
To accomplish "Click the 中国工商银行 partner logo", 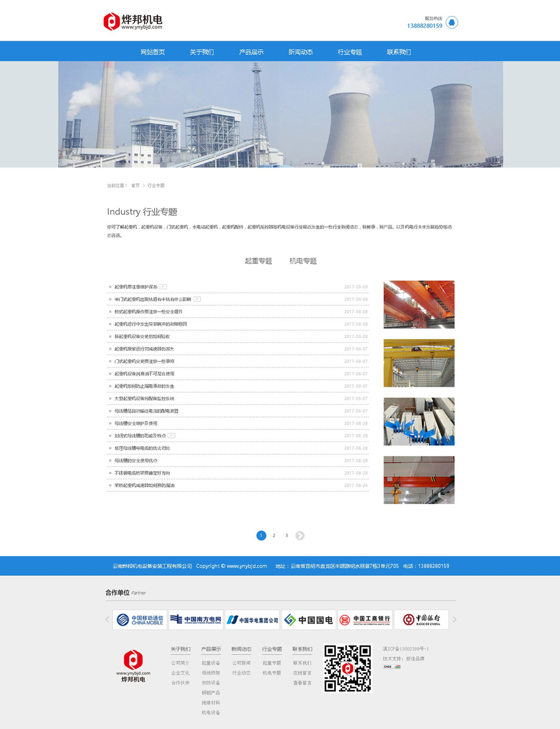I will point(365,619).
